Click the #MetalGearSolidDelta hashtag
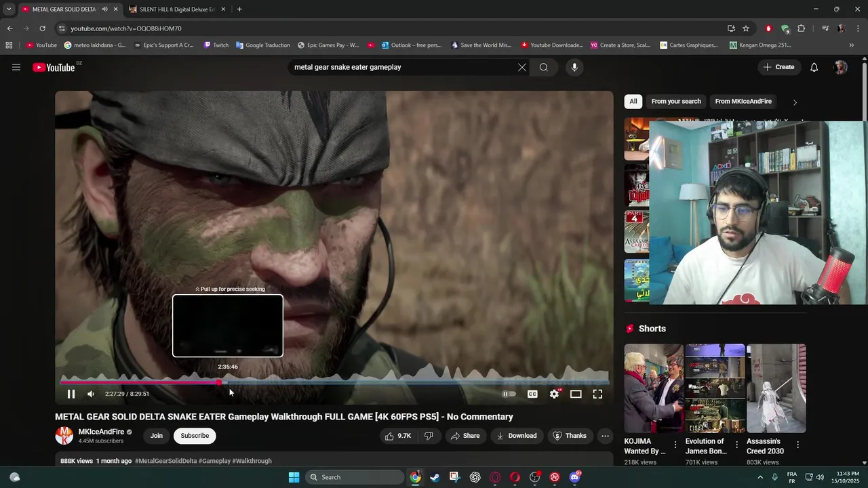This screenshot has width=868, height=488. click(165, 461)
